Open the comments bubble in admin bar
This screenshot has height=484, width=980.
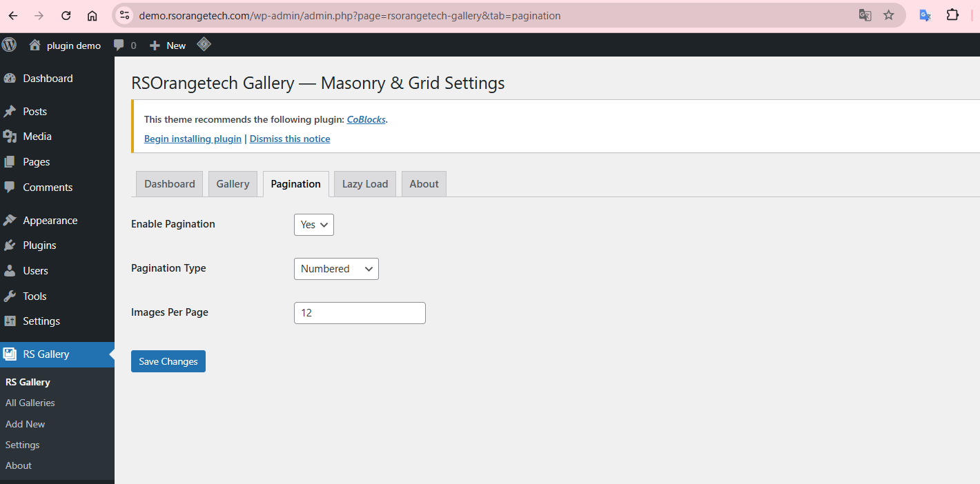[x=119, y=46]
